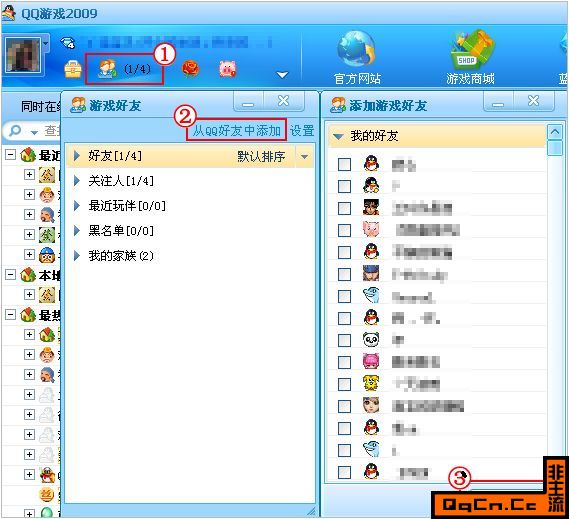Viewport: 569px width, 519px height.
Task: Collapse the 最热 tree category
Action: [x=11, y=314]
